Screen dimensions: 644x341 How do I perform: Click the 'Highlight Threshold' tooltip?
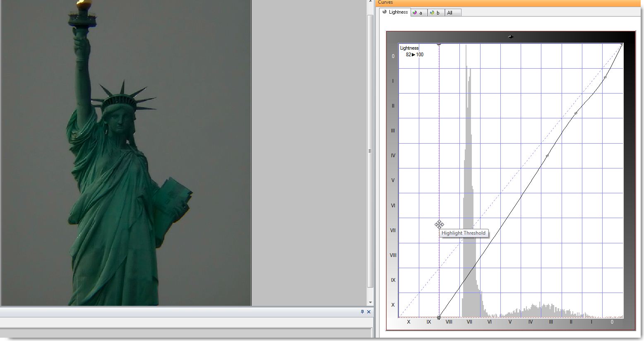pyautogui.click(x=464, y=233)
